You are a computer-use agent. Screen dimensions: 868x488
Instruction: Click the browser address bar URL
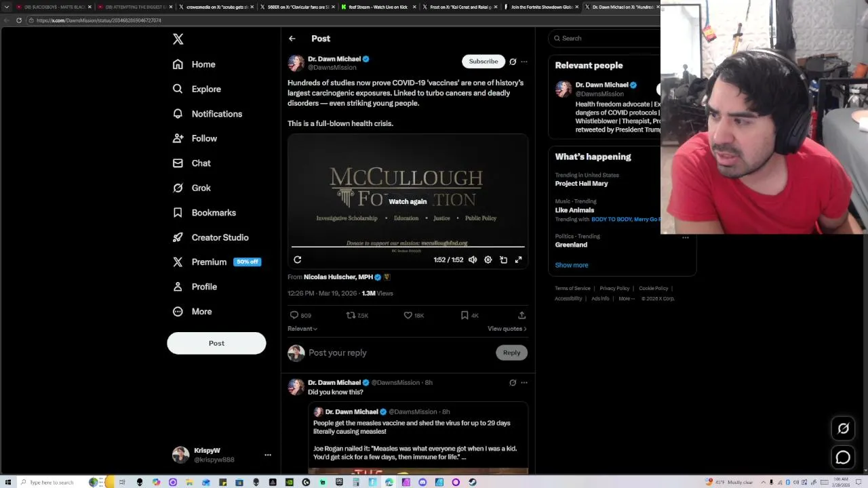pyautogui.click(x=99, y=20)
